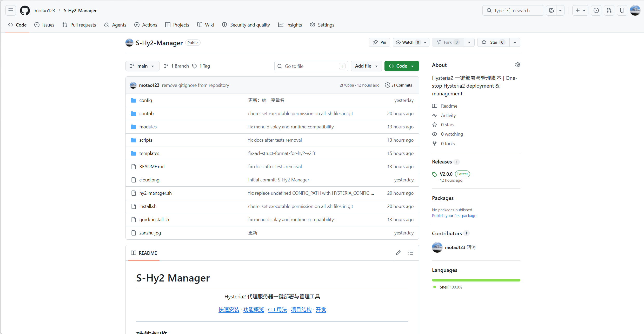Open the 31 Commits history link
644x334 pixels.
pos(399,85)
